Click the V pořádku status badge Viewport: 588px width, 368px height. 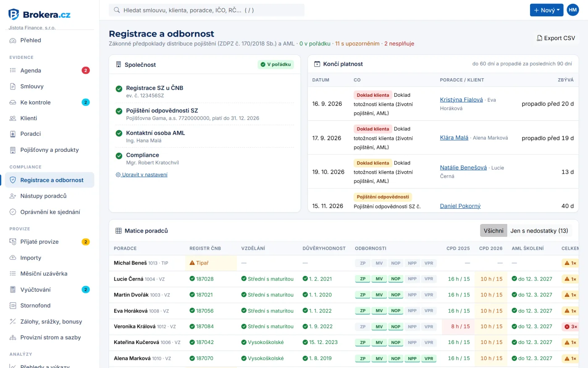[276, 65]
